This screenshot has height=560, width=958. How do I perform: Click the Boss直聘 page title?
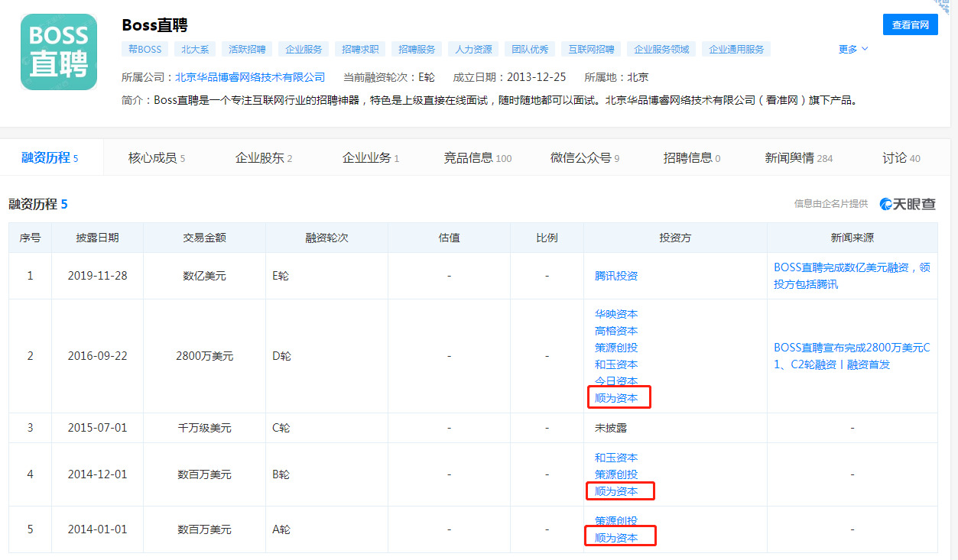coord(154,25)
